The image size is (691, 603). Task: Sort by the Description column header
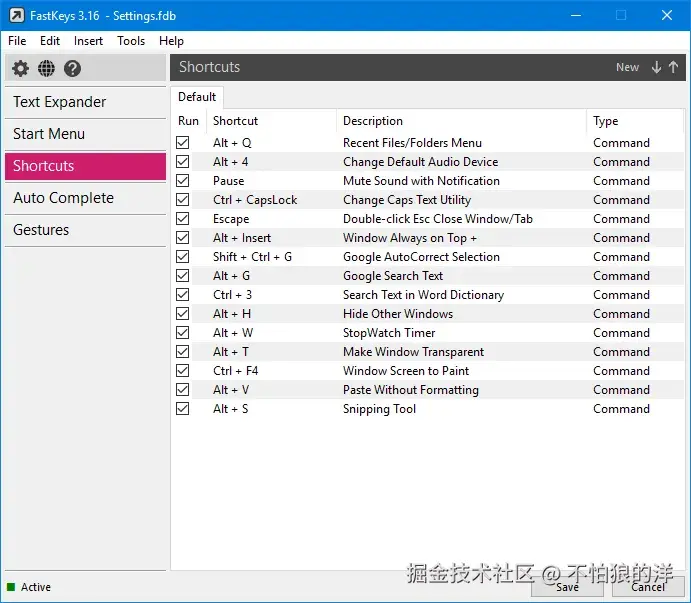pyautogui.click(x=461, y=121)
